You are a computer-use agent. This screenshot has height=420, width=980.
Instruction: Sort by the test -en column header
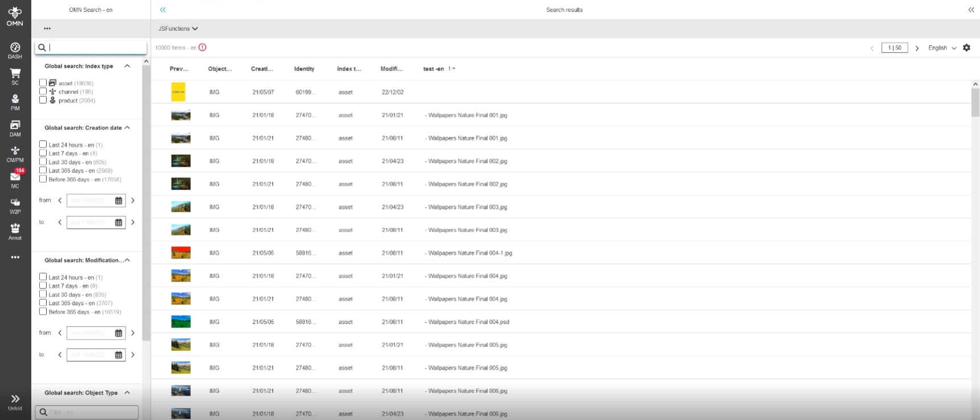tap(434, 69)
